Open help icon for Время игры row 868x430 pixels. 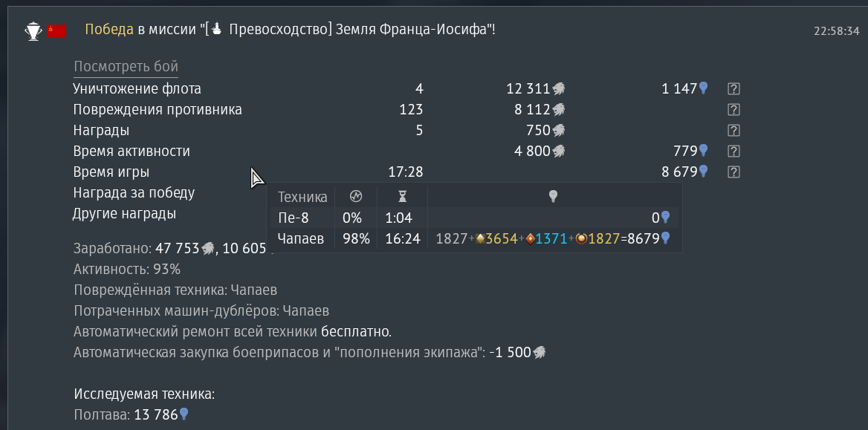(x=733, y=172)
